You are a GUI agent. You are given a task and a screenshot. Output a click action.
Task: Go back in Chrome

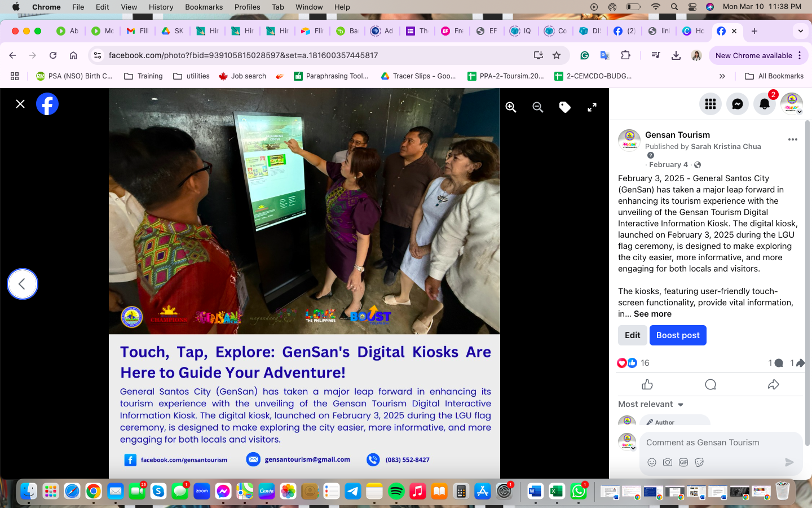tap(12, 55)
